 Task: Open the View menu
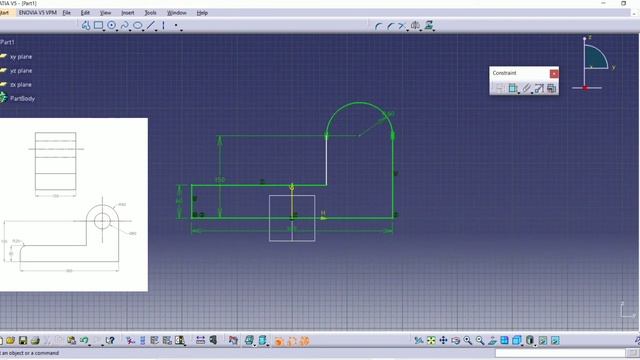coord(105,13)
